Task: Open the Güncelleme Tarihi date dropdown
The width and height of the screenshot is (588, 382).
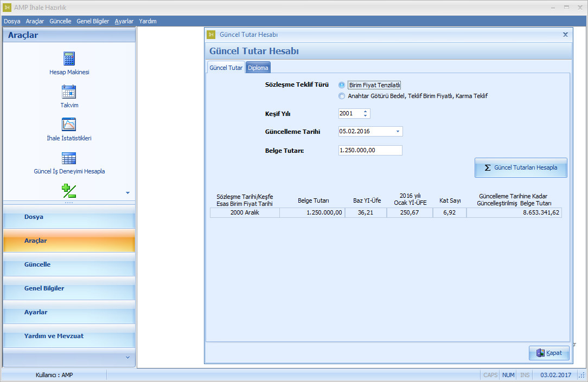Action: tap(398, 132)
